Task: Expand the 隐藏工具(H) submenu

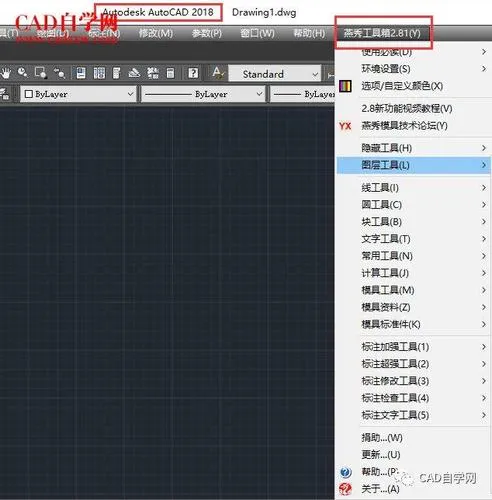Action: click(413, 148)
